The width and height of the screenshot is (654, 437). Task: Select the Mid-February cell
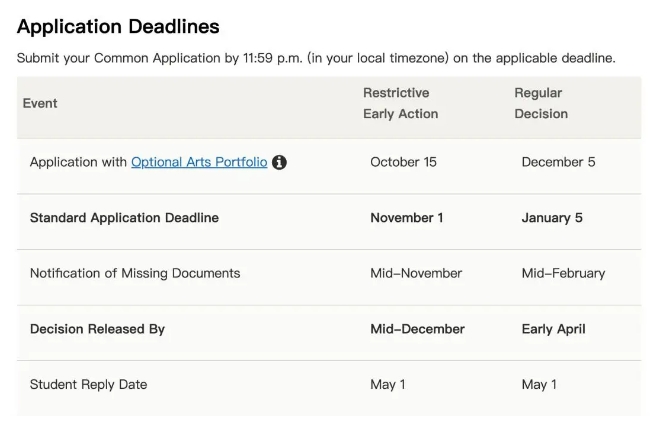pos(563,273)
